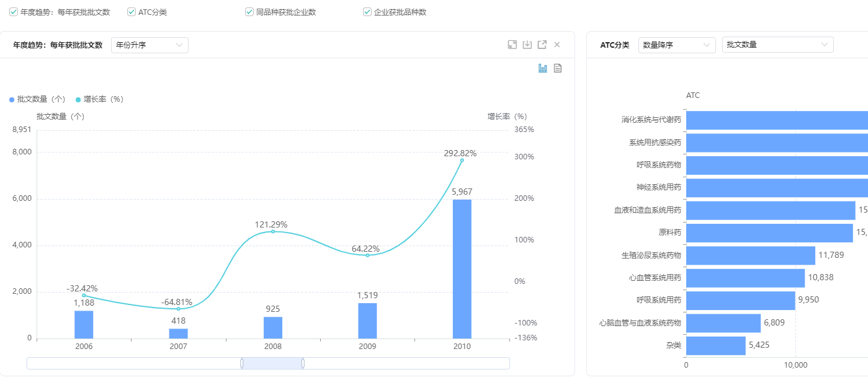
Task: Toggle 增长率 legend series marker
Action: [x=78, y=99]
